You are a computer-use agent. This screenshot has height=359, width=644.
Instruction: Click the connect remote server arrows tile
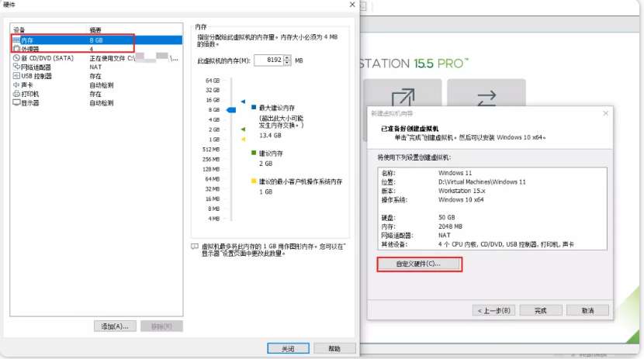(x=486, y=101)
